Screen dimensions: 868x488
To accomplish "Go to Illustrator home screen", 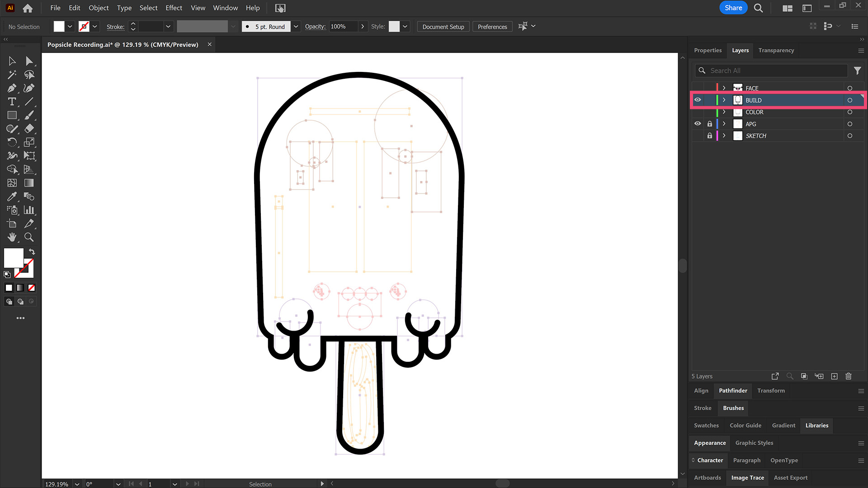I will 28,8.
